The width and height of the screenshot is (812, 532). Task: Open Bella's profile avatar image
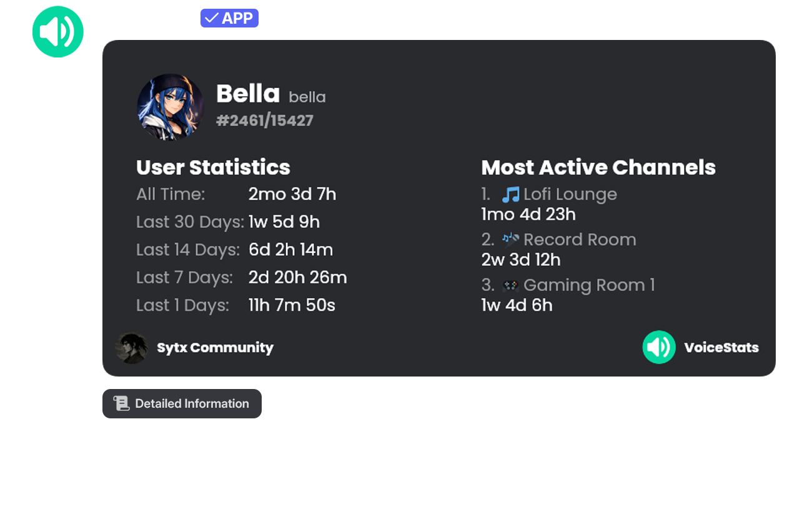click(171, 107)
